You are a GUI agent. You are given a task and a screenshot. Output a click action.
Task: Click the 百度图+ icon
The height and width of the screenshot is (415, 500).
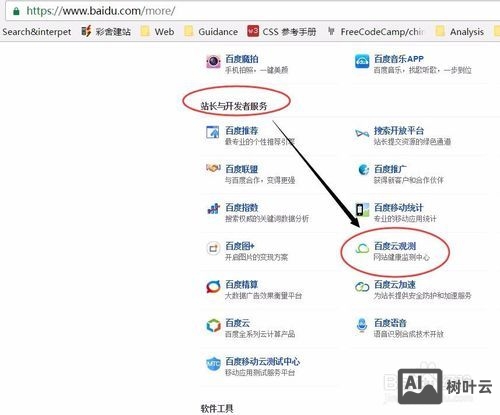point(213,248)
